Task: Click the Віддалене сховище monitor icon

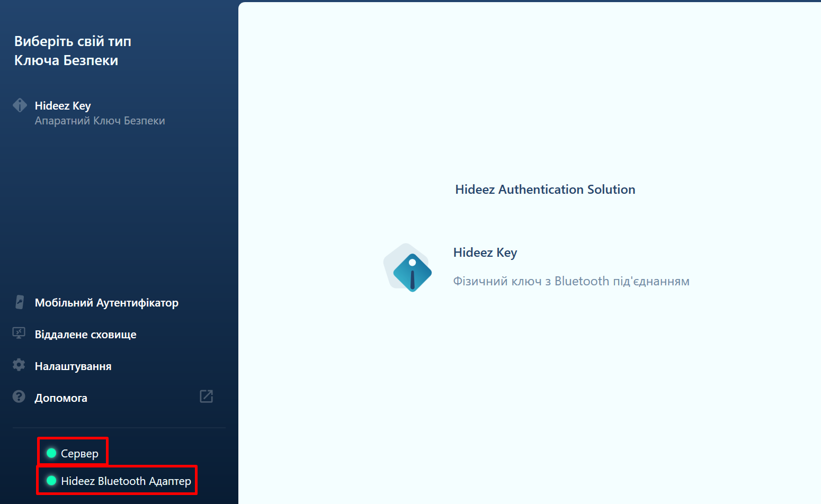Action: point(19,334)
